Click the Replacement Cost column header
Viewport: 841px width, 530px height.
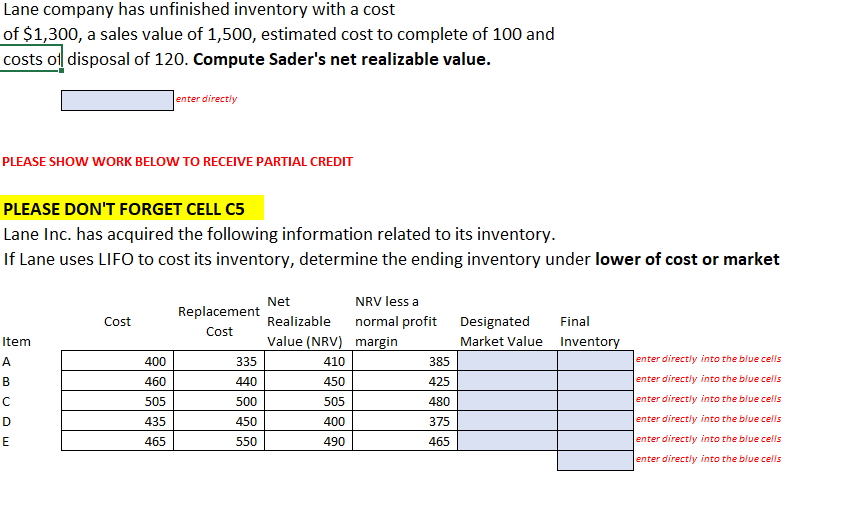pyautogui.click(x=219, y=321)
